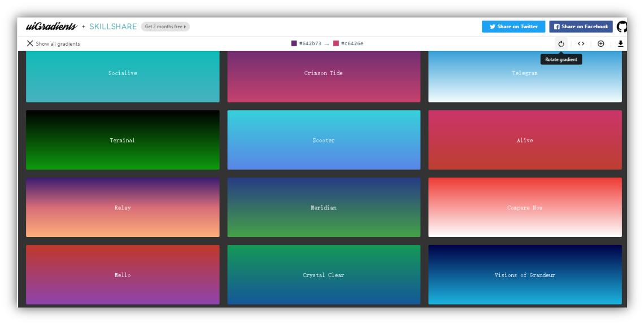Click the #c6426e pink color swatch

336,43
